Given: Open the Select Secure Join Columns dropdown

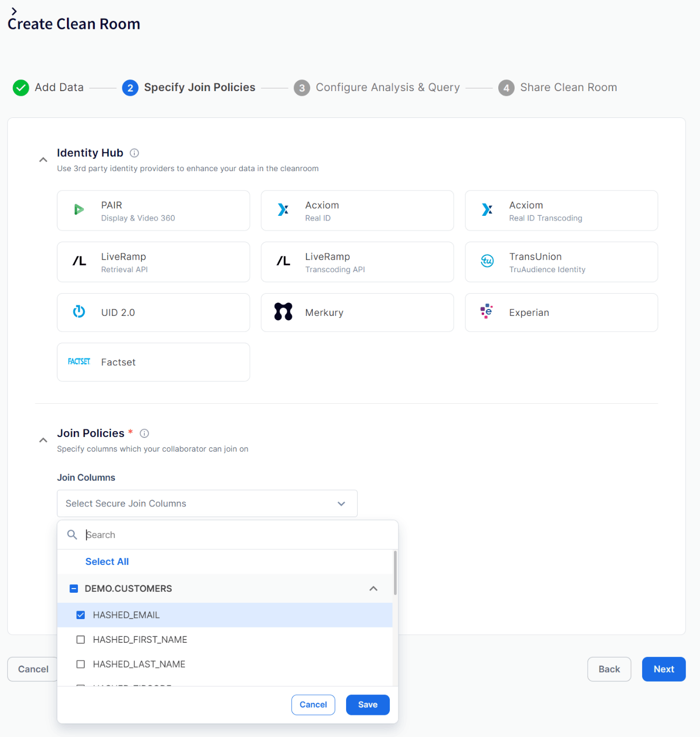Looking at the screenshot, I should tap(207, 504).
